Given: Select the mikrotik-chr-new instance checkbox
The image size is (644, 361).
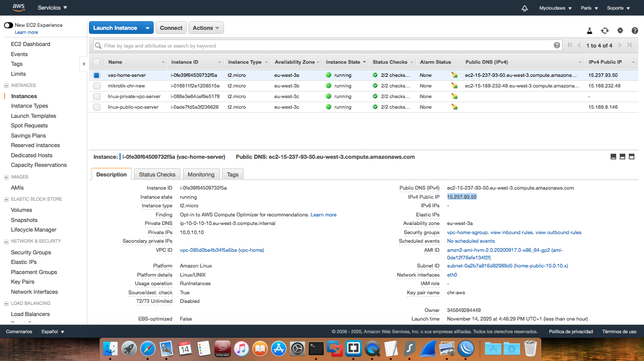Looking at the screenshot, I should 96,85.
